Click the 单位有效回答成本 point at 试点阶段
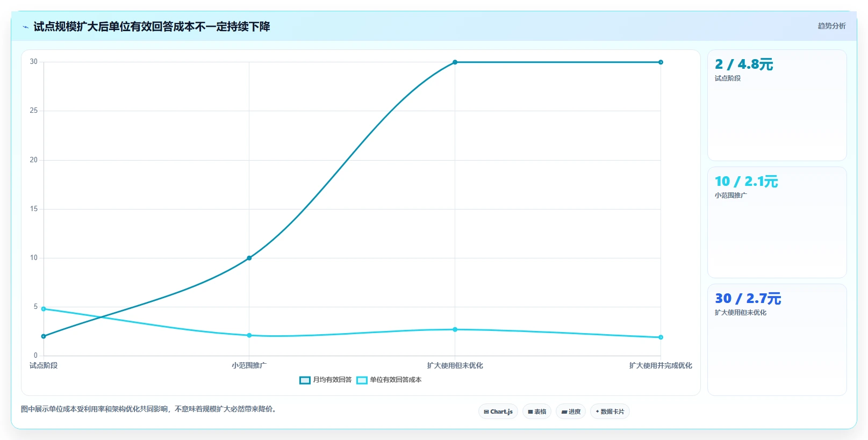 point(44,309)
